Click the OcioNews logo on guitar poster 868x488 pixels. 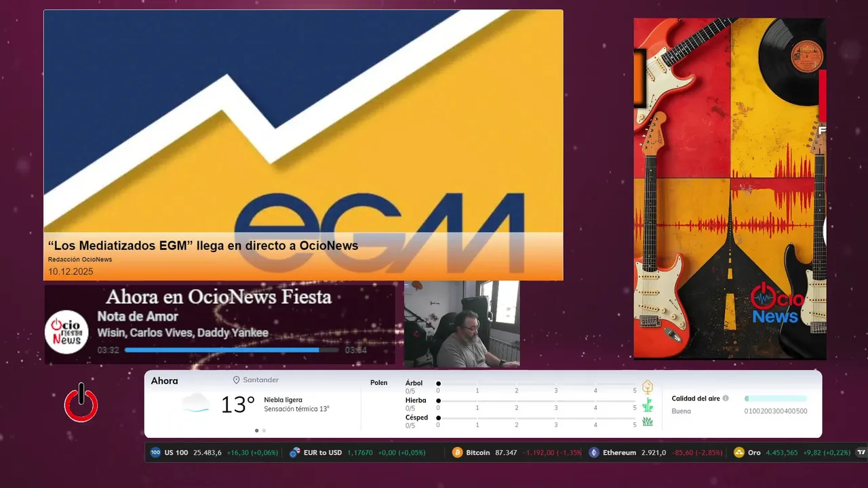tap(776, 304)
